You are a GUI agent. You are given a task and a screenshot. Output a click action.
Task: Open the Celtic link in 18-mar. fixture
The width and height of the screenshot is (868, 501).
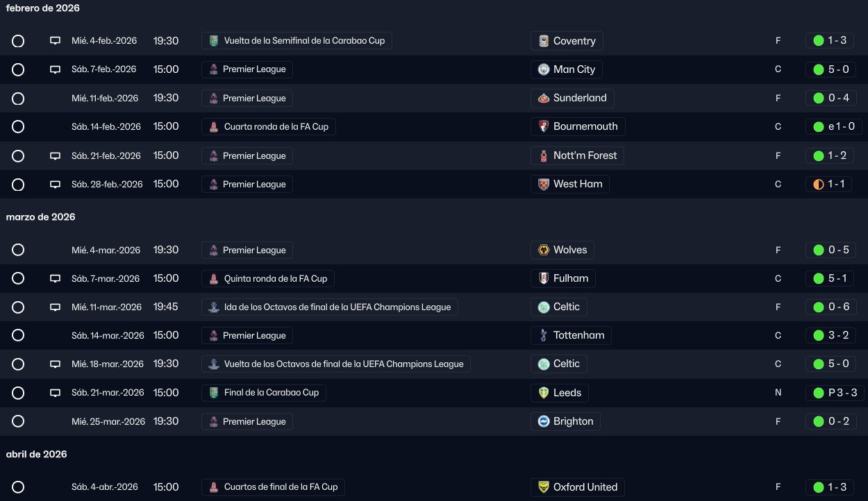[x=566, y=364]
